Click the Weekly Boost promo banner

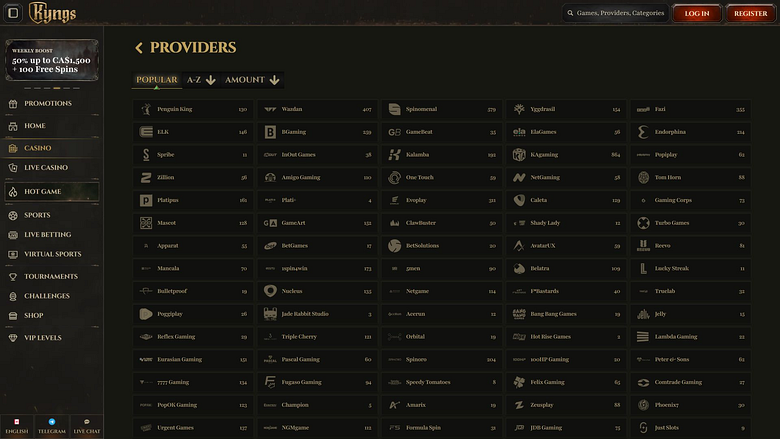pos(52,60)
